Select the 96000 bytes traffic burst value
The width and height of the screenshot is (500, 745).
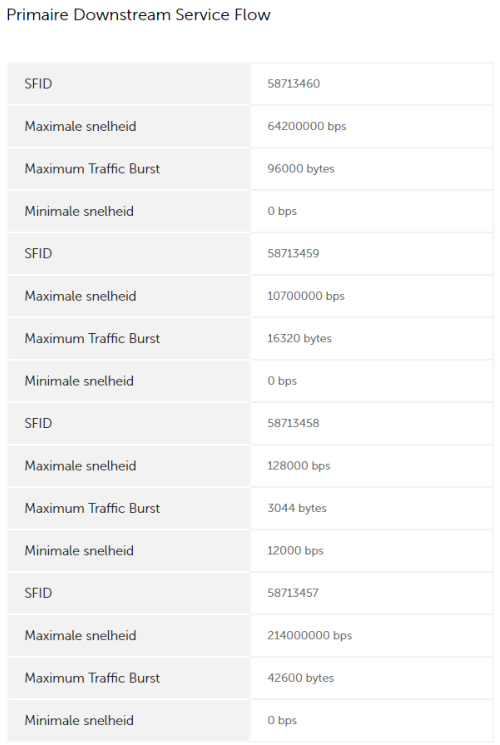click(301, 169)
